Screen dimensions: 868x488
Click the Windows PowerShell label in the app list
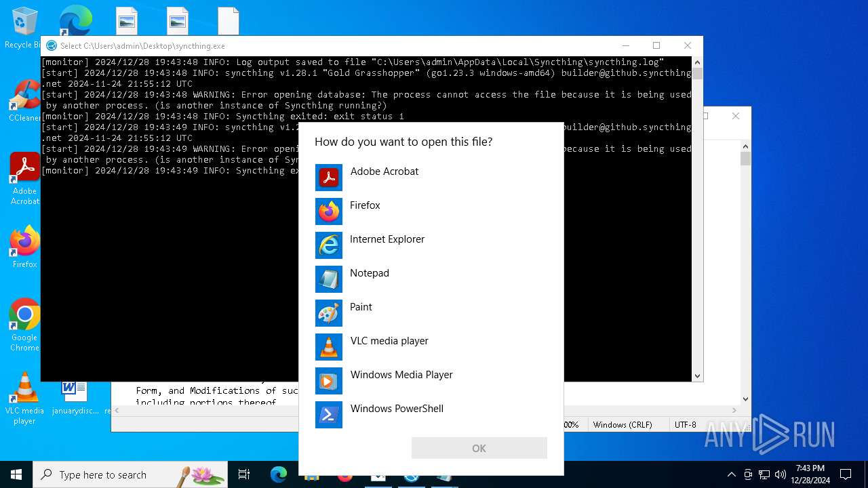397,409
